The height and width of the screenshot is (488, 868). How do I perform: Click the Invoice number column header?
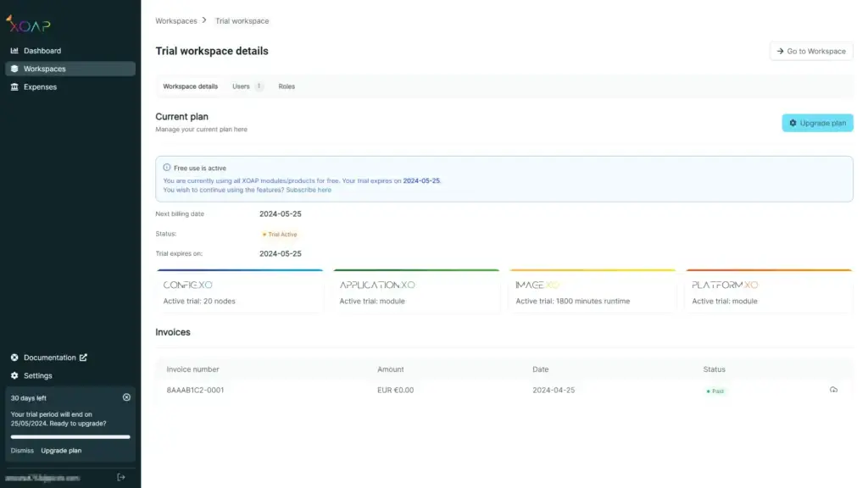192,369
